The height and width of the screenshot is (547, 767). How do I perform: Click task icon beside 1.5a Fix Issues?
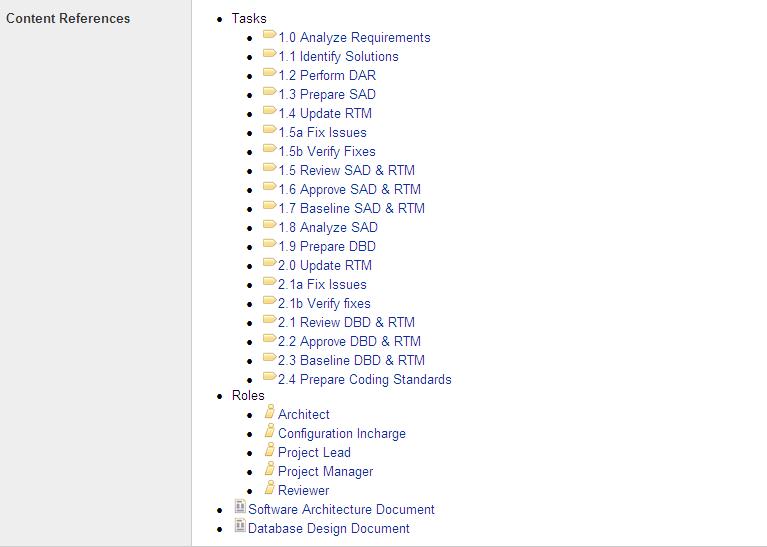(270, 130)
